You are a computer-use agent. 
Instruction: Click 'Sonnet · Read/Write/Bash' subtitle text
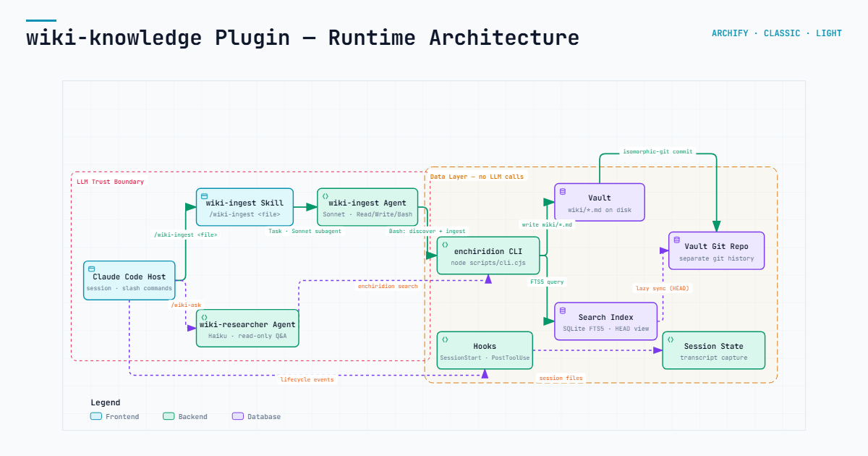point(367,214)
